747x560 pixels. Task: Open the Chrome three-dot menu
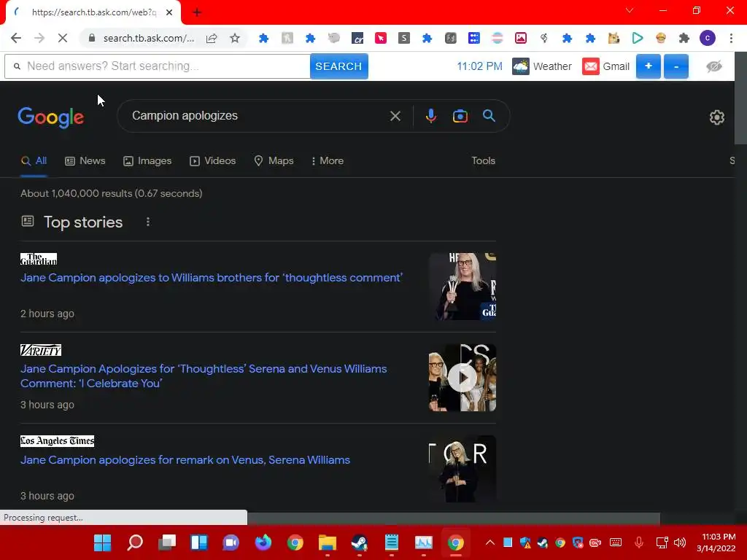click(731, 38)
